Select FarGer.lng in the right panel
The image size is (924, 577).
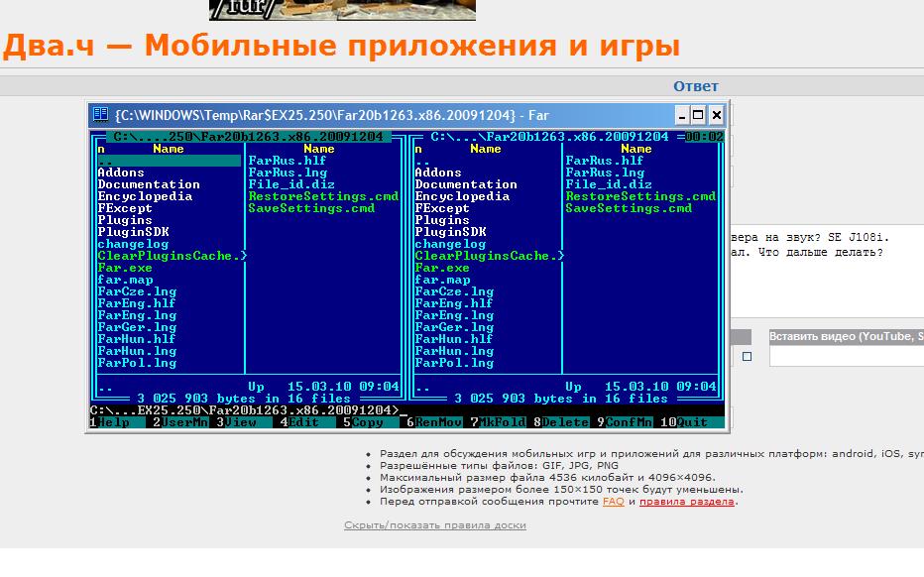click(x=454, y=327)
